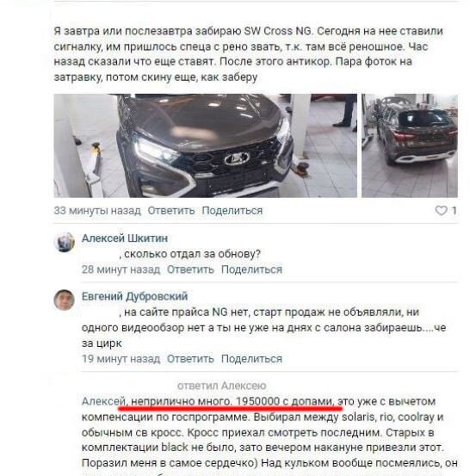Open Евгений Дубровский's profile name link
Image resolution: width=470 pixels, height=476 pixels.
(x=135, y=296)
